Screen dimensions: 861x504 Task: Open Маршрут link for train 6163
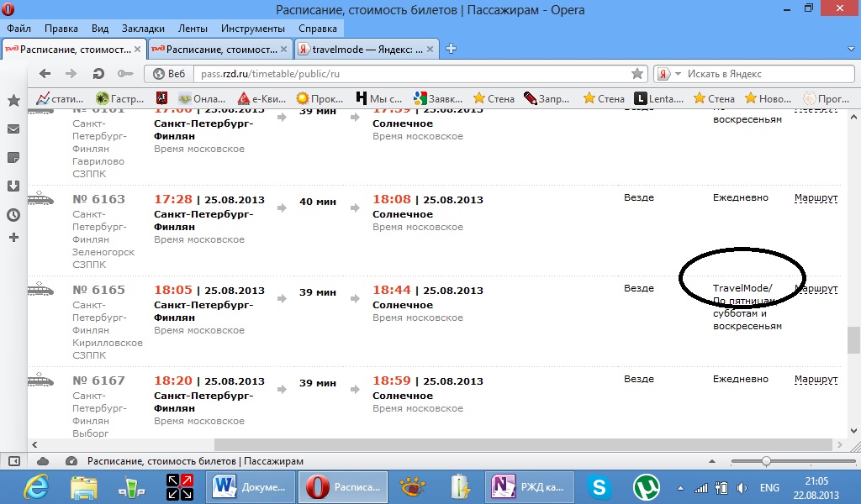(x=816, y=198)
